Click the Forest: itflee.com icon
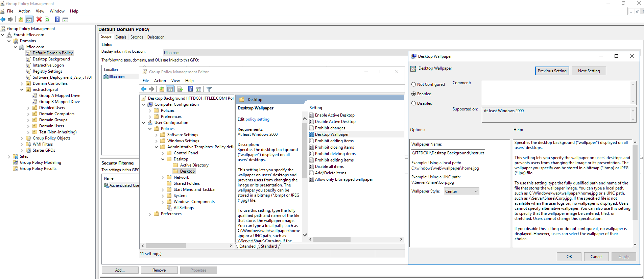Screen dimensions: 644x279 pos(9,35)
